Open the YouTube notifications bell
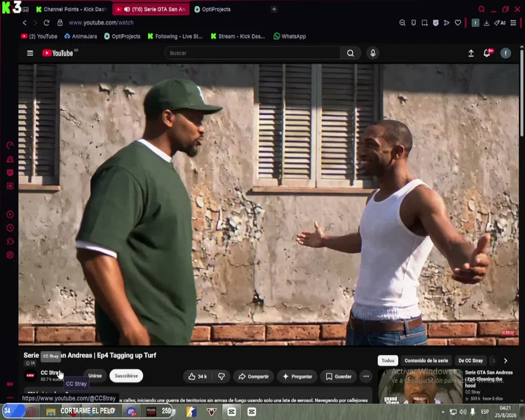 487,53
